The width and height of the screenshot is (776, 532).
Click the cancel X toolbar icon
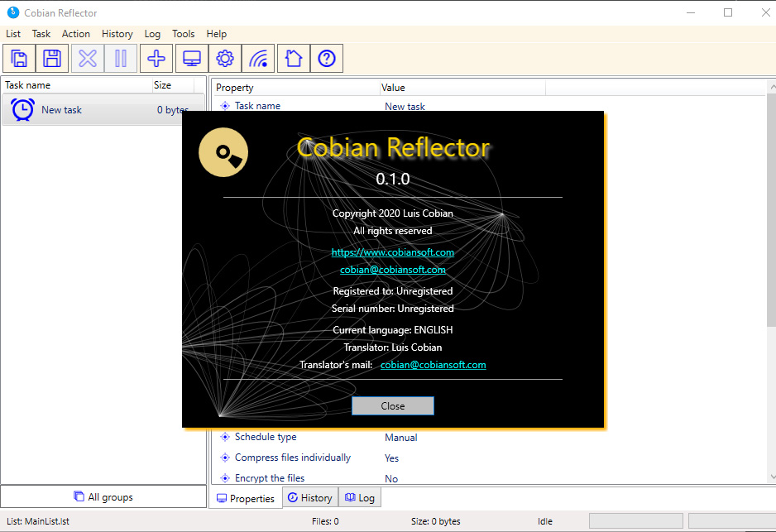88,59
